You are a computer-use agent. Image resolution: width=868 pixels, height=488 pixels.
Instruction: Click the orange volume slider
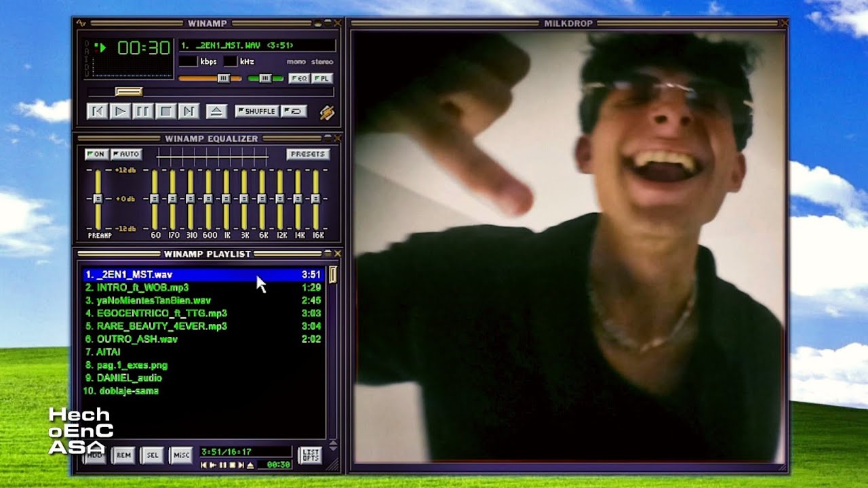[210, 79]
